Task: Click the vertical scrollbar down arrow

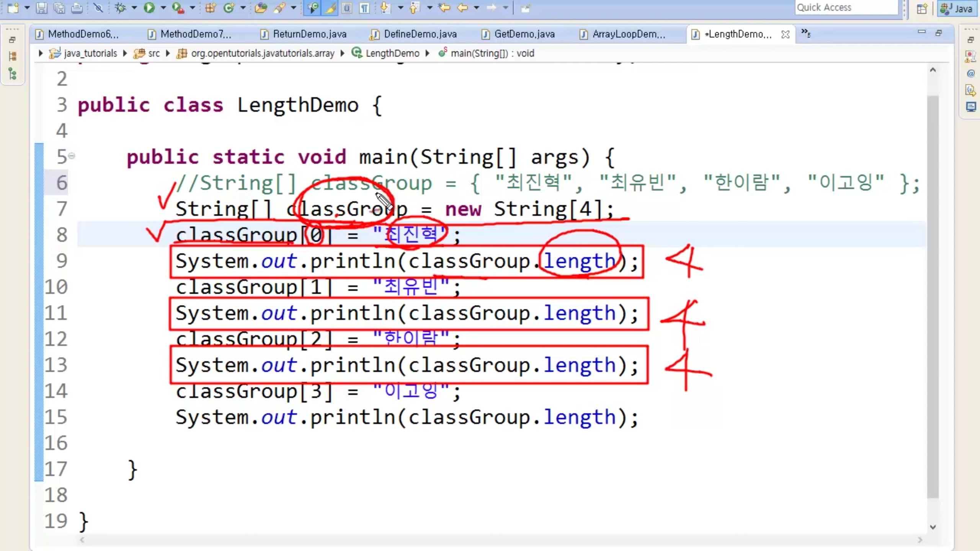Action: (933, 527)
